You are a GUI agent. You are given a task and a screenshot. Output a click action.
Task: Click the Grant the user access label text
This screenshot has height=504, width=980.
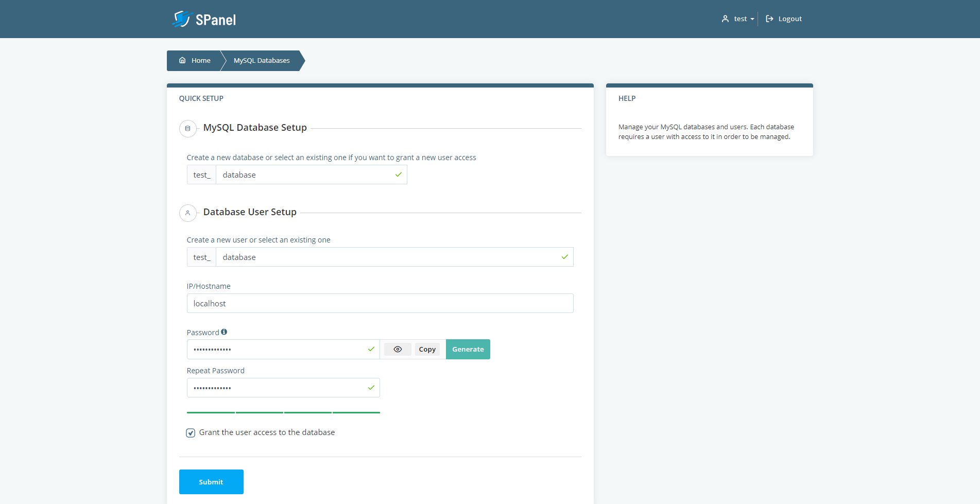[x=267, y=432]
